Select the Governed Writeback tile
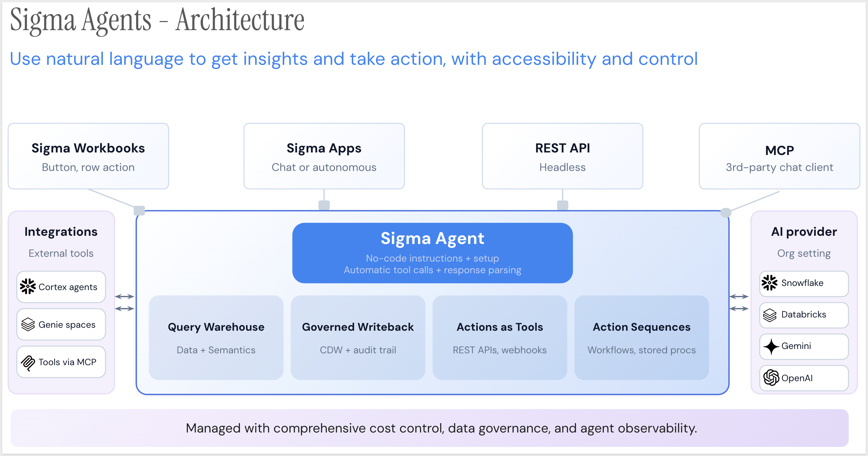 coord(358,338)
